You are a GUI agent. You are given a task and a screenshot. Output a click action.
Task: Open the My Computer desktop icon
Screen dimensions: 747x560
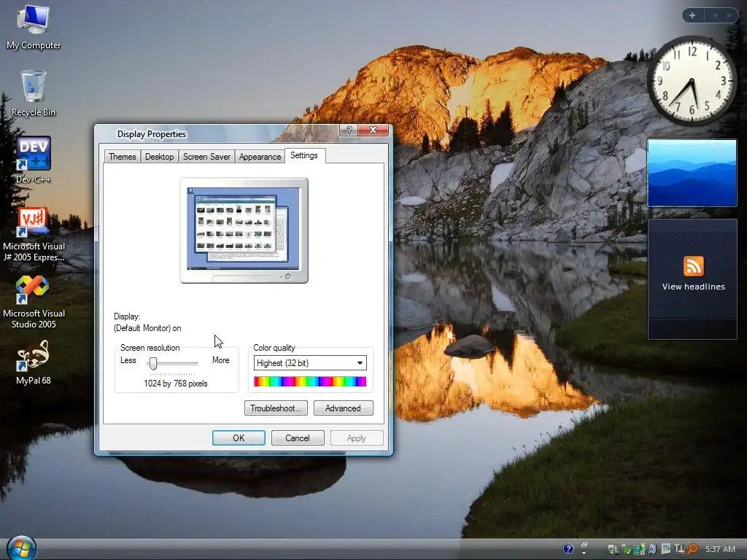click(34, 28)
